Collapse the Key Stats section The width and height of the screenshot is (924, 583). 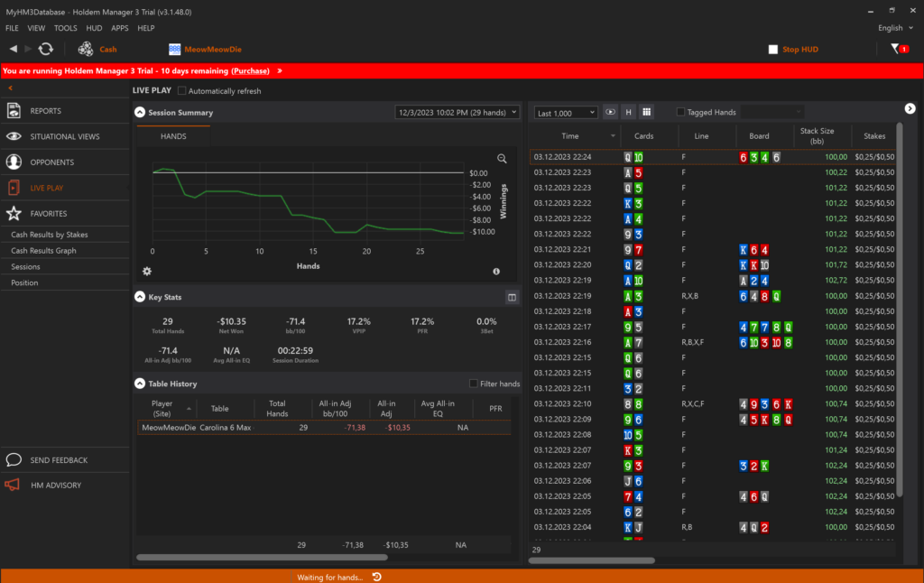tap(140, 297)
